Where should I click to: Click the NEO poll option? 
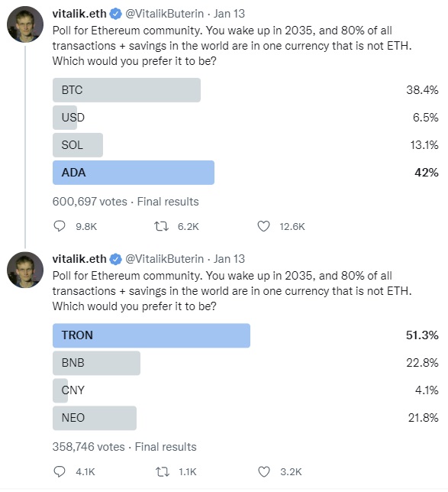coord(95,418)
